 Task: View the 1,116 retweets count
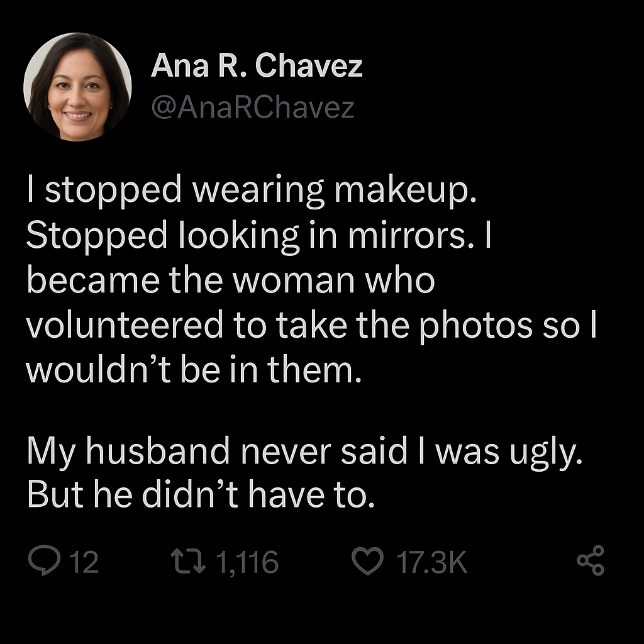247,562
